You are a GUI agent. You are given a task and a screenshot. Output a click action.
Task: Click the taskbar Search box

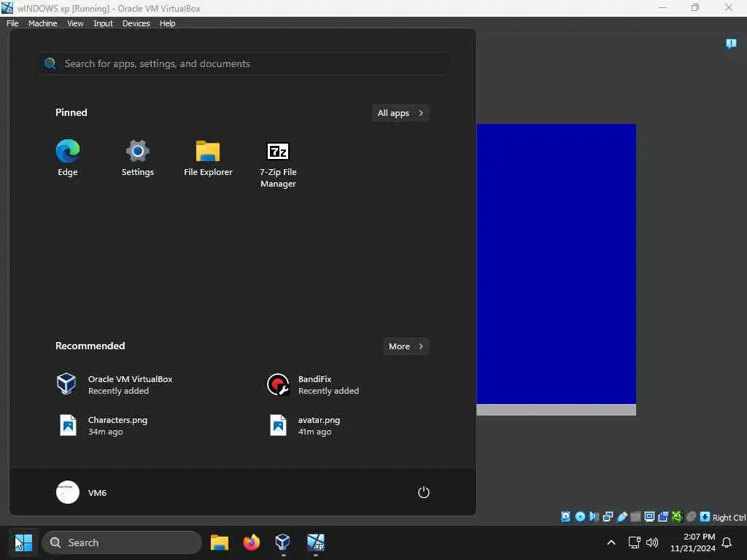point(122,542)
